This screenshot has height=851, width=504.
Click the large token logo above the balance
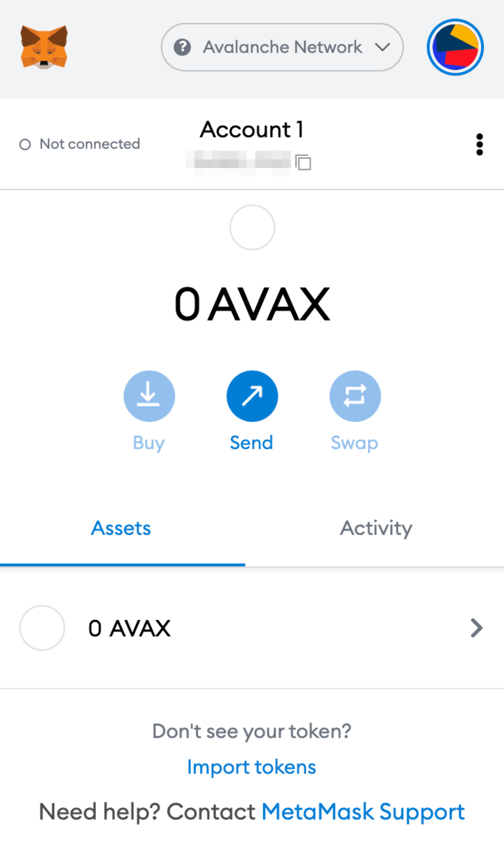(252, 228)
